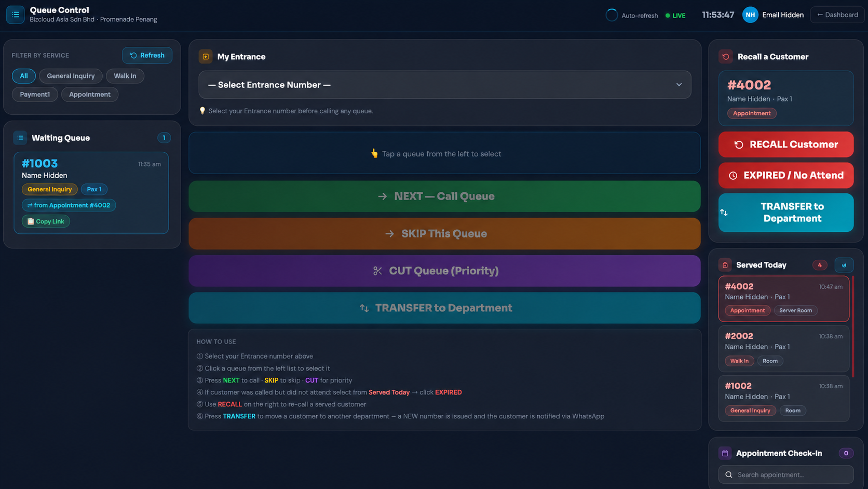The width and height of the screenshot is (868, 489).
Task: Click EXPIRED / No Attend button
Action: pyautogui.click(x=786, y=176)
